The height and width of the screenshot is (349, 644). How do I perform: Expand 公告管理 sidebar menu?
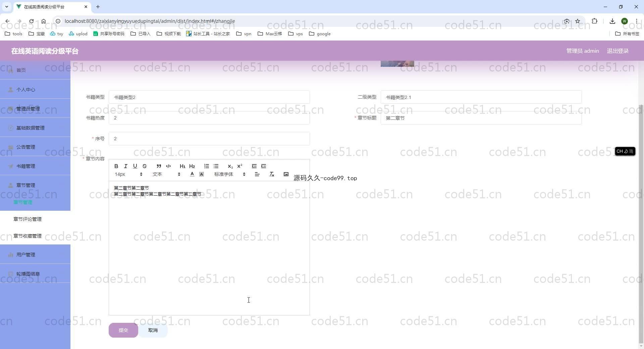tap(35, 147)
